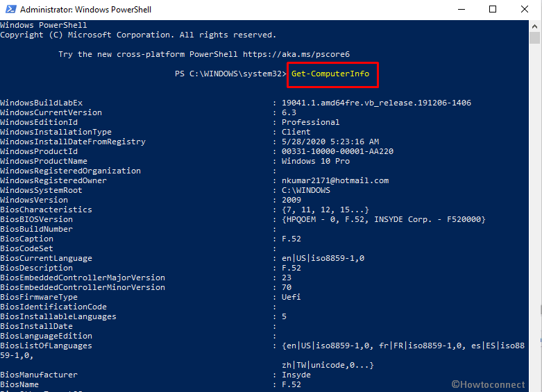Close the Administrator PowerShell window
The image size is (542, 392).
pyautogui.click(x=525, y=9)
